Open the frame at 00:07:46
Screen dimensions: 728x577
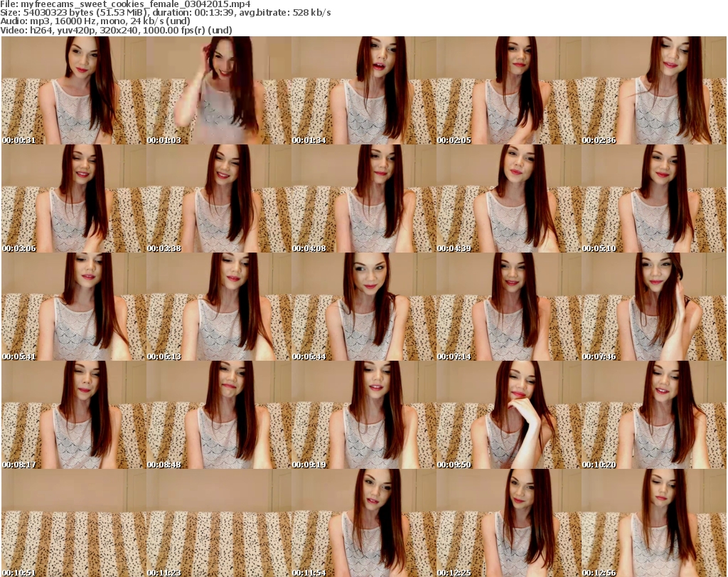(x=654, y=307)
